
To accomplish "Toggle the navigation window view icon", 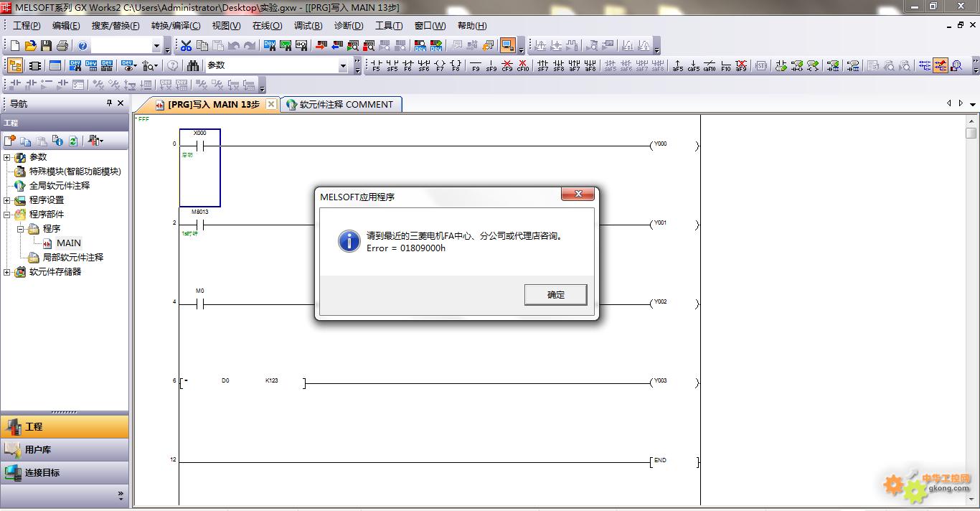I will pos(14,65).
